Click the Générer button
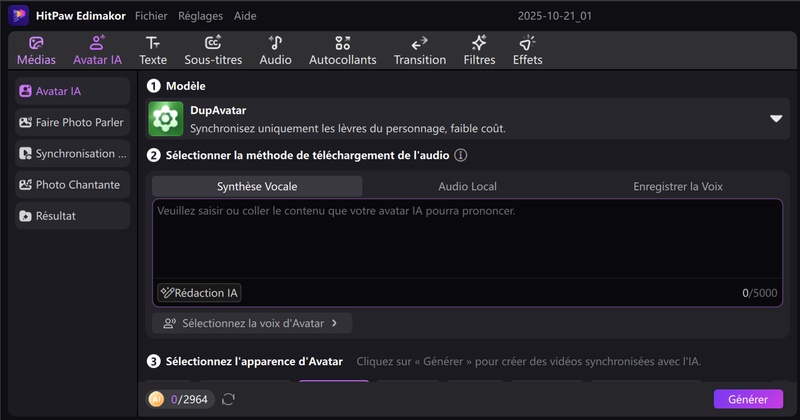 [748, 399]
